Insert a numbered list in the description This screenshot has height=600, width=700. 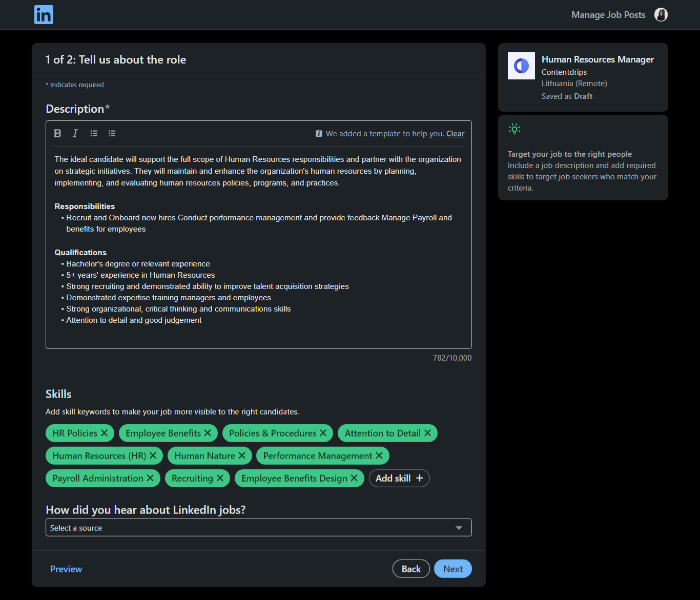coord(112,133)
